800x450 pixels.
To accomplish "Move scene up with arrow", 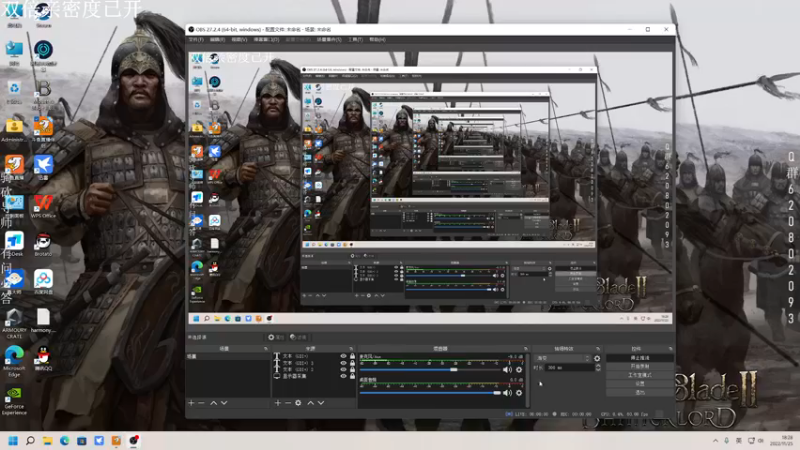I will (x=213, y=403).
